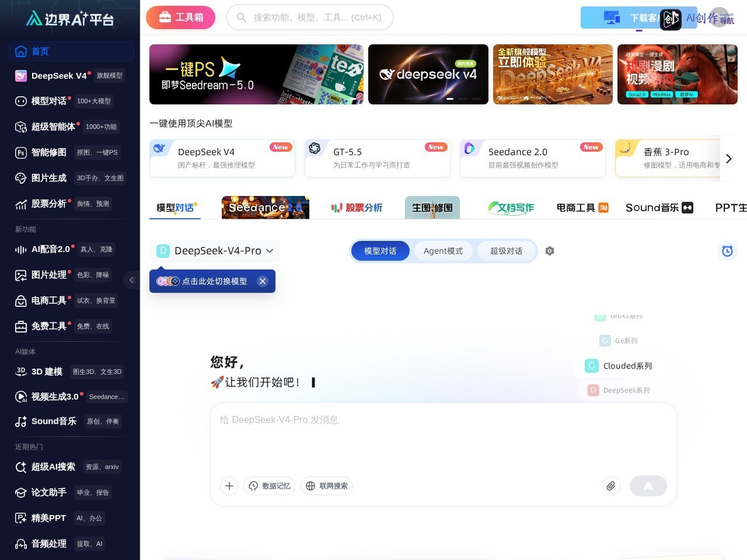Select Agent模式 mode pill
This screenshot has height=560, width=747.
coord(443,251)
